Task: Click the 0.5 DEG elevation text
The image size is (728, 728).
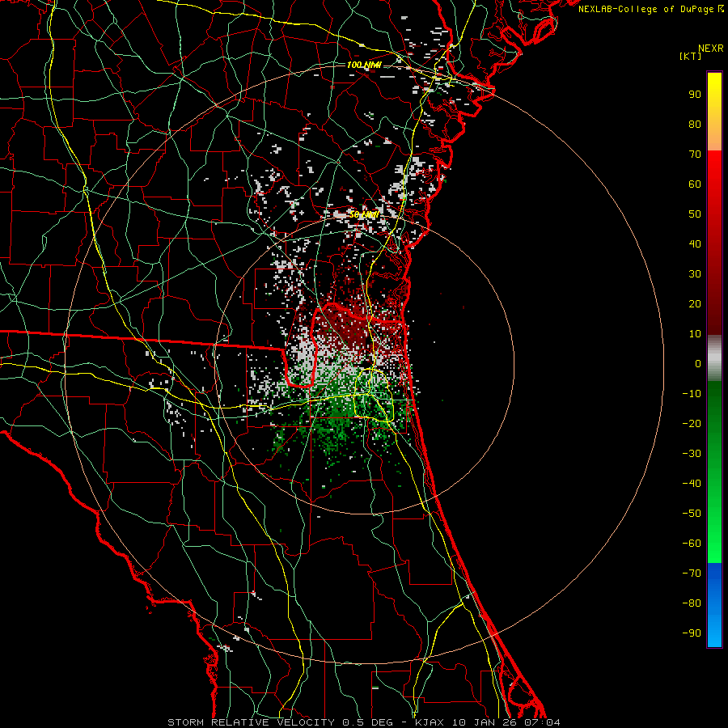Action: click(x=368, y=722)
